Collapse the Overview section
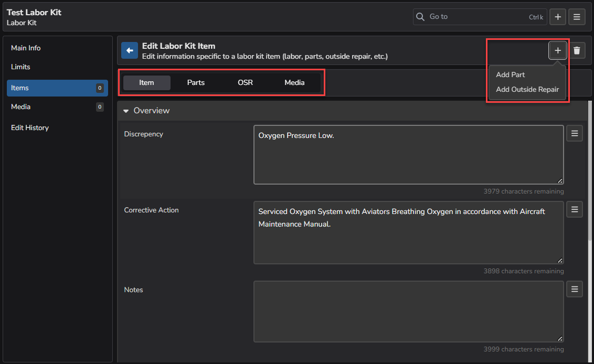 point(126,111)
